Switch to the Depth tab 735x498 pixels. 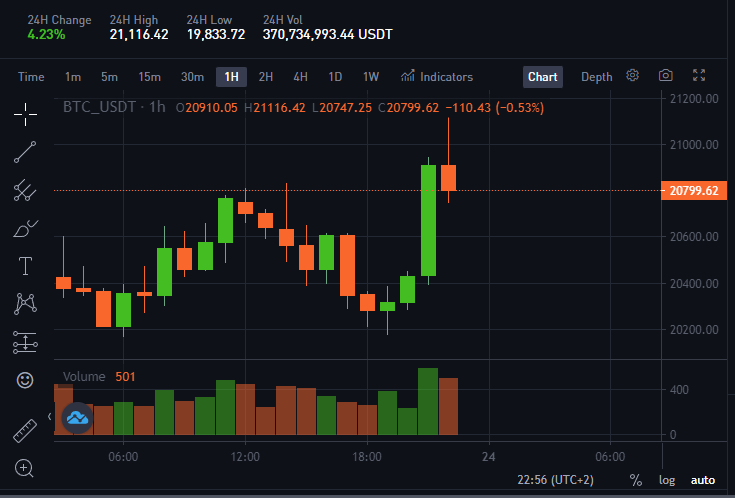(596, 77)
